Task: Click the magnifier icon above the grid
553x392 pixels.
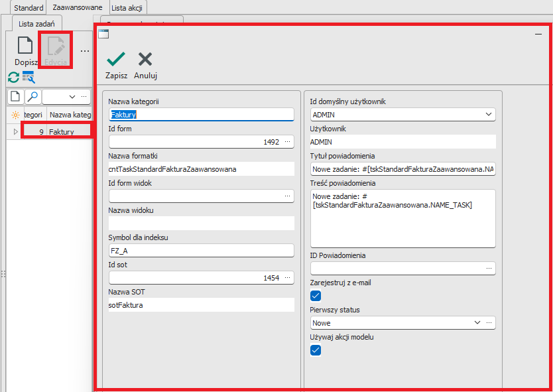Action: [x=32, y=97]
